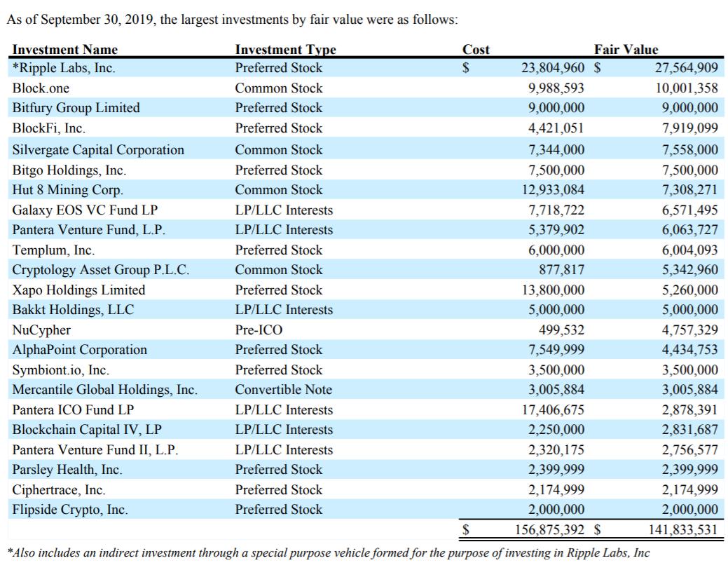This screenshot has height=570, width=728.
Task: Click Pantera ICO Fund fair value 2,878,391
Action: (690, 409)
